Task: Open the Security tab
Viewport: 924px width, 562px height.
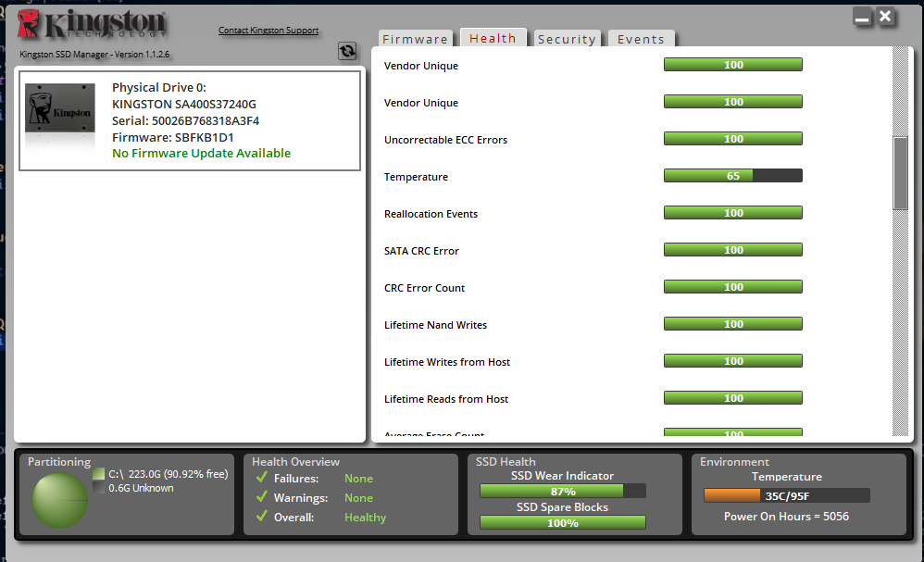Action: (567, 39)
